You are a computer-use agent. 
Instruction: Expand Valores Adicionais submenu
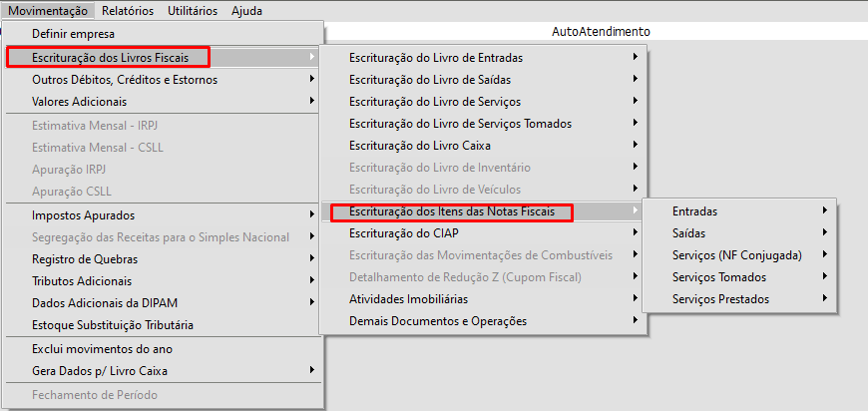[80, 101]
